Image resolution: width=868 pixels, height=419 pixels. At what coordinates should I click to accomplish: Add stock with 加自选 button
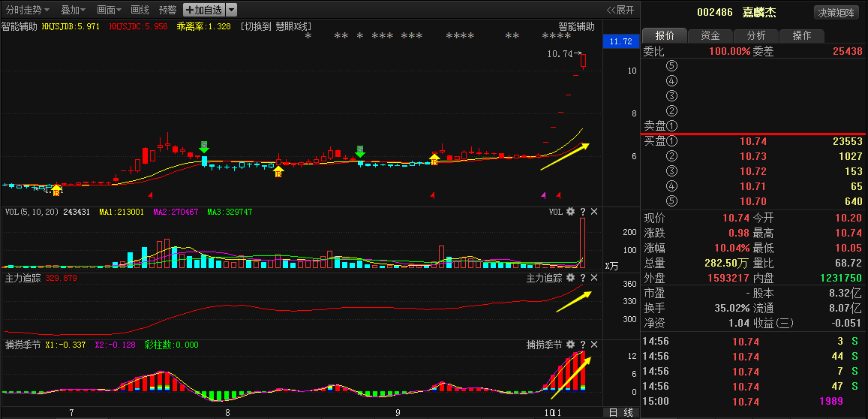203,10
